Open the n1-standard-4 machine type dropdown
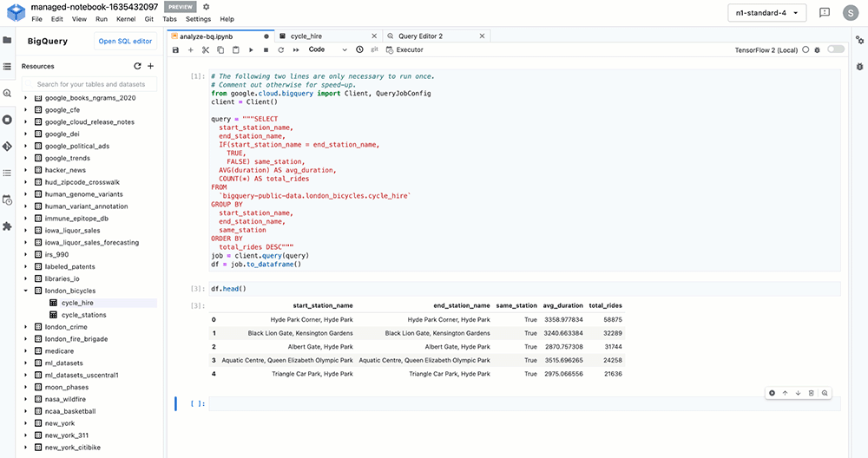This screenshot has width=868, height=458. (x=766, y=13)
